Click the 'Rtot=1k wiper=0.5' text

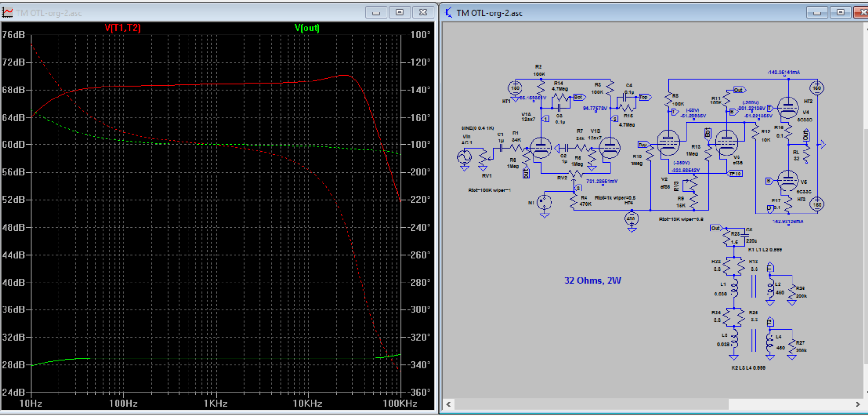click(615, 198)
